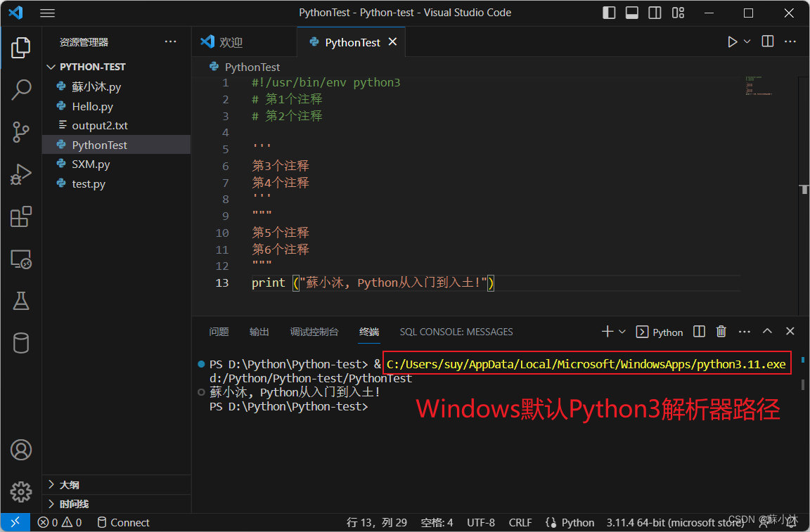Open the Search view in the activity bar

tap(20, 89)
